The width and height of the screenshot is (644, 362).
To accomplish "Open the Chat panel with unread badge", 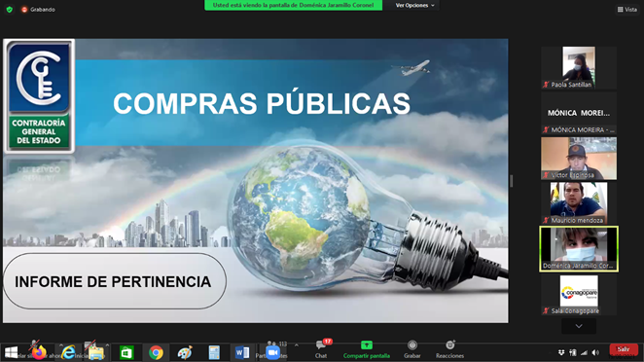I will [321, 348].
